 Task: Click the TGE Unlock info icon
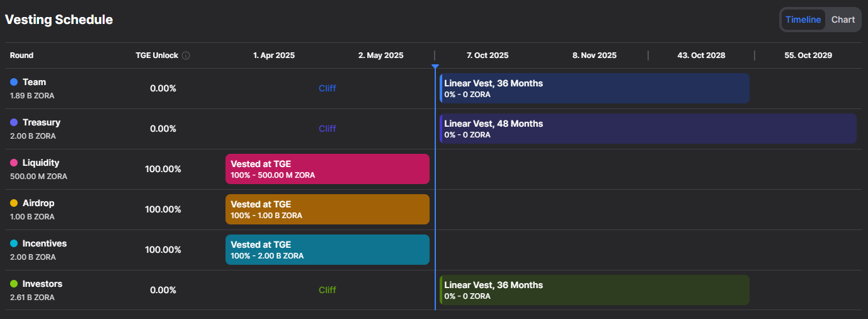(186, 55)
